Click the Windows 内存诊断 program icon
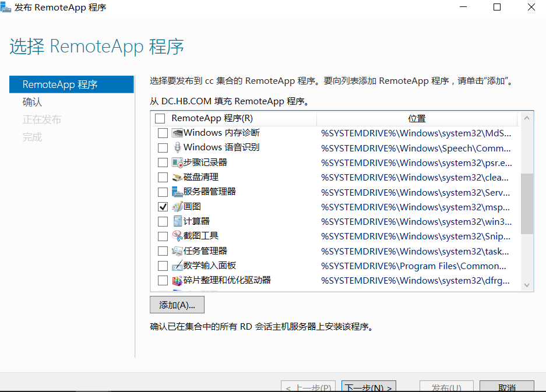 click(177, 133)
